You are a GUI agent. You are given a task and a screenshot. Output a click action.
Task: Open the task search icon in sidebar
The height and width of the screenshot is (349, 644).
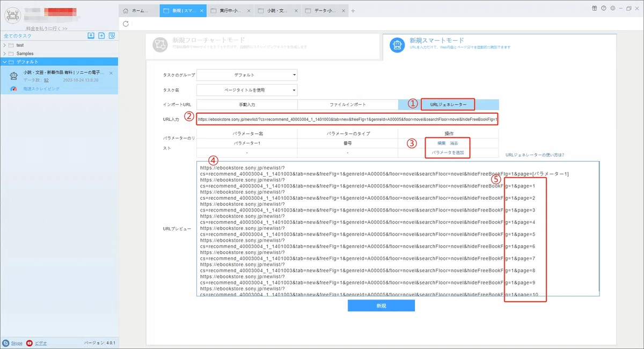tap(112, 36)
